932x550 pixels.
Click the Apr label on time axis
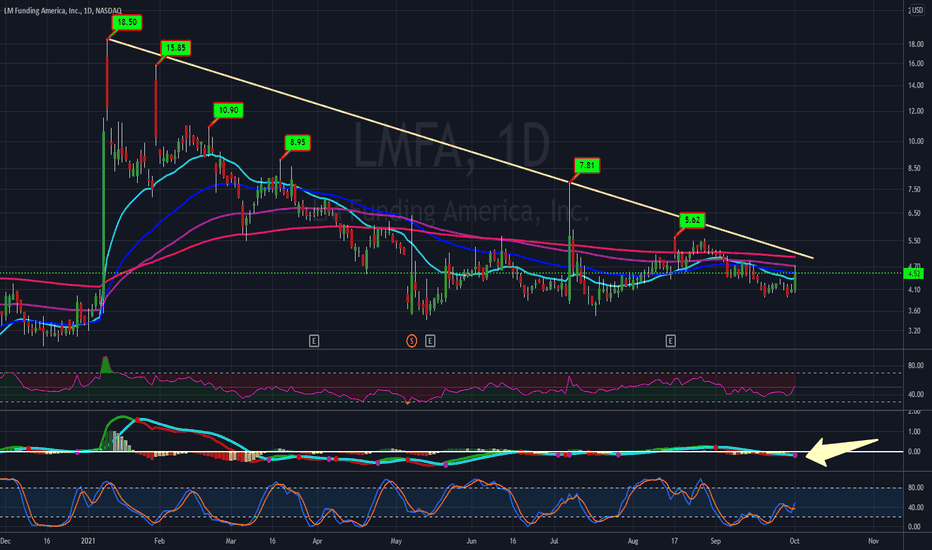tap(317, 541)
